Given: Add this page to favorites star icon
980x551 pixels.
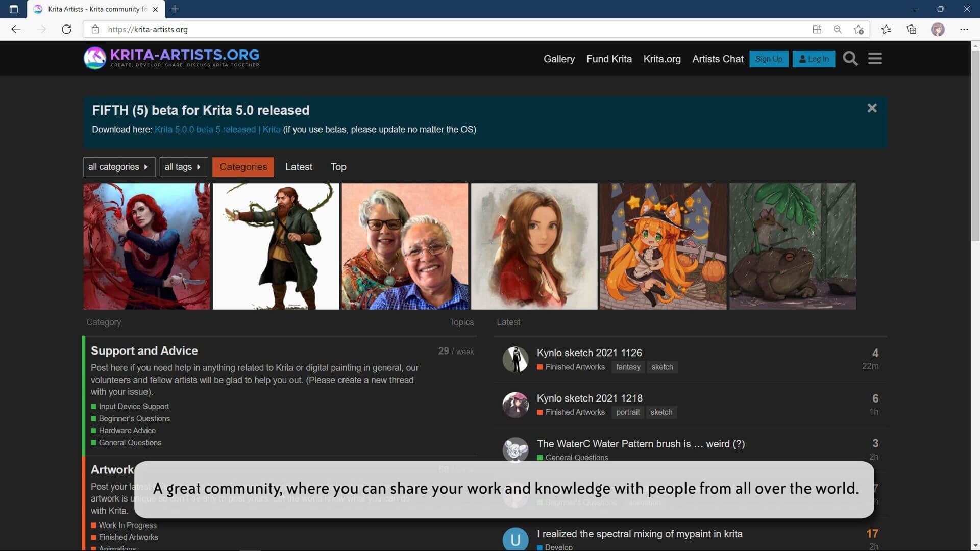Looking at the screenshot, I should pyautogui.click(x=859, y=29).
